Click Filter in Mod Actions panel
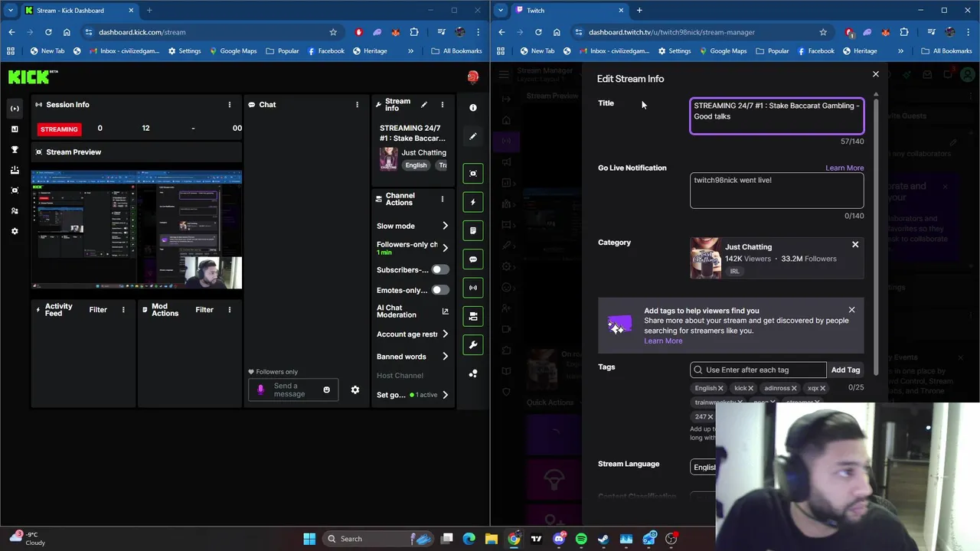This screenshot has width=980, height=551. (x=204, y=310)
